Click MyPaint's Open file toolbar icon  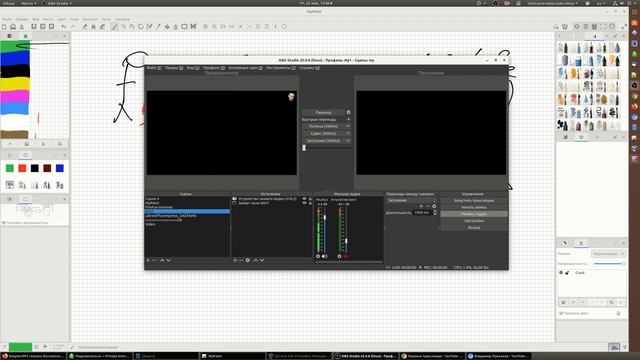(13, 27)
